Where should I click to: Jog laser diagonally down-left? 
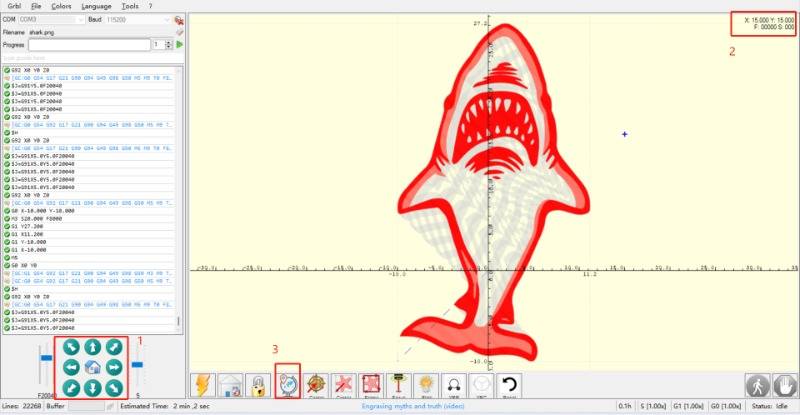click(x=71, y=387)
